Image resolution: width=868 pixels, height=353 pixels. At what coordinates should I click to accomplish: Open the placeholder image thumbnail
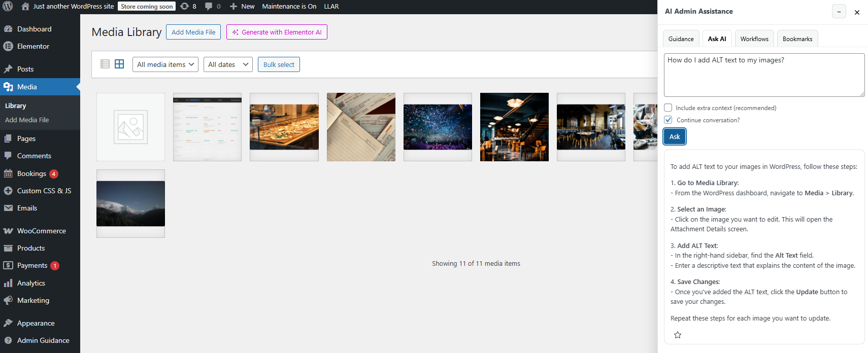tap(130, 127)
